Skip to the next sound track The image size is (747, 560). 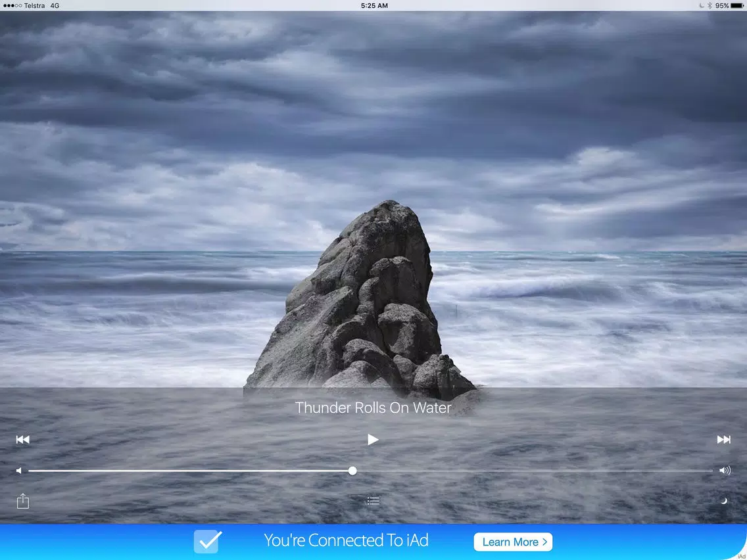723,440
